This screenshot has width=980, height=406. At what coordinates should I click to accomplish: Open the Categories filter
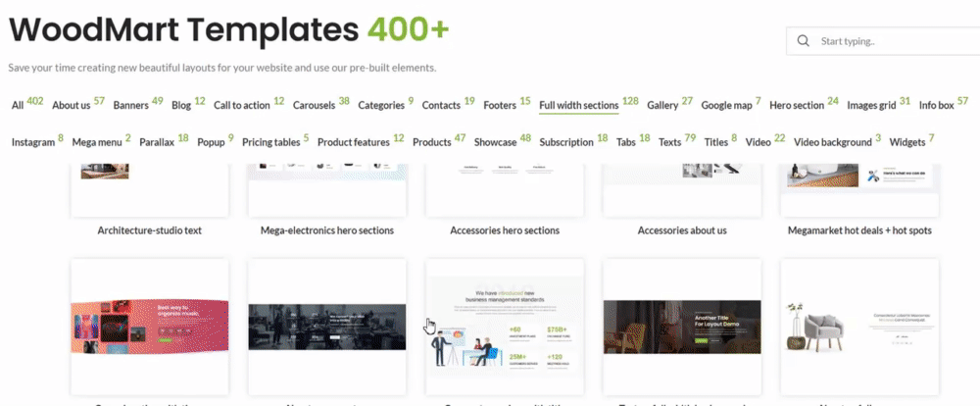[381, 105]
